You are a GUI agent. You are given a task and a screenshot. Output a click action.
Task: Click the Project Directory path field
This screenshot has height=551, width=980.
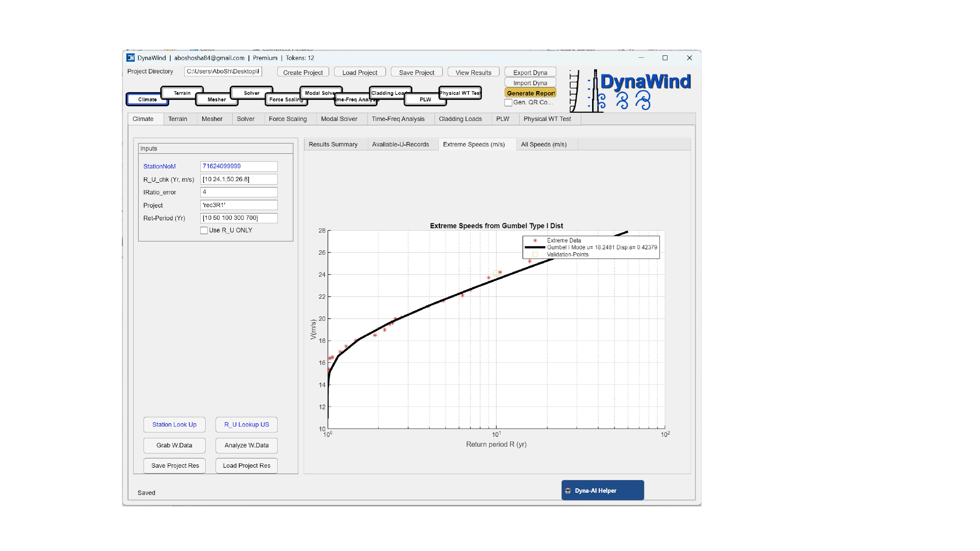pyautogui.click(x=223, y=72)
